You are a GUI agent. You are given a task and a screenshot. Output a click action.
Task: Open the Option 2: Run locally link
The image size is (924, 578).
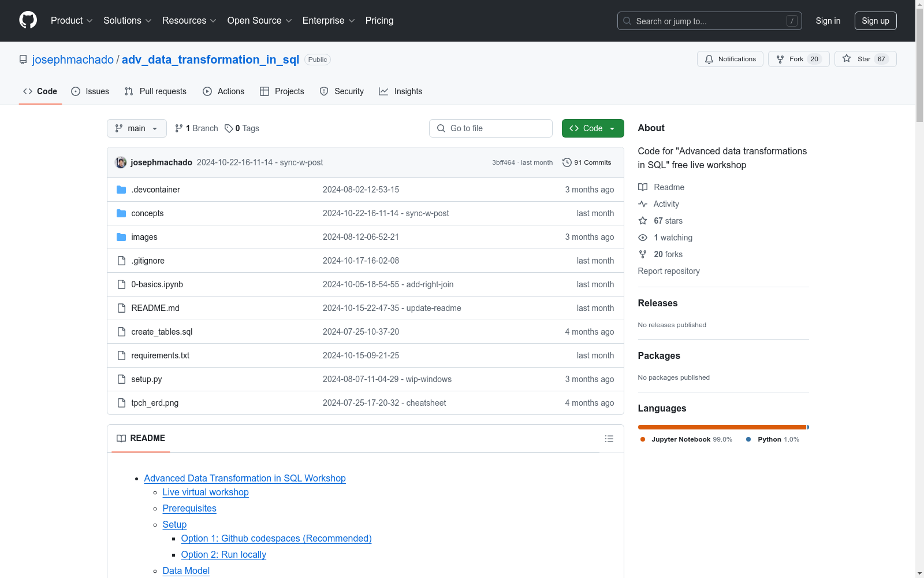click(223, 554)
